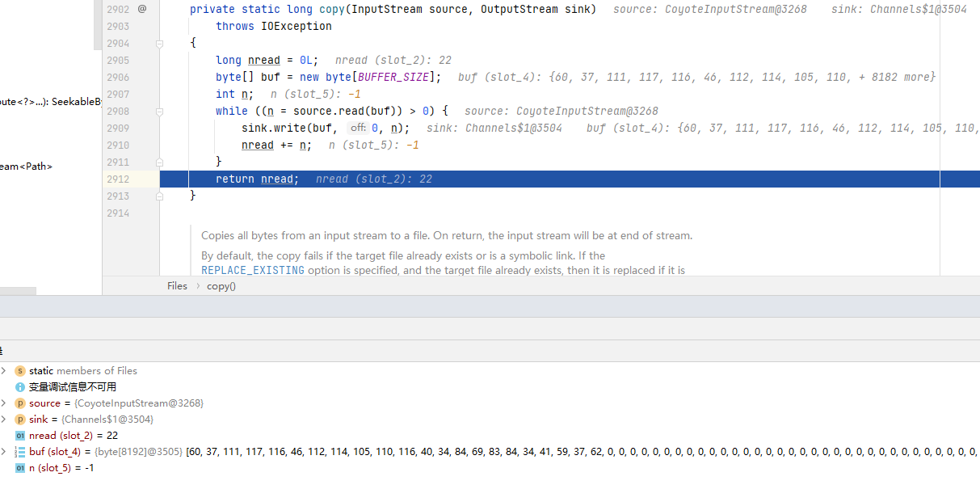Click line number 2910 in the gutter
980x485 pixels.
(x=118, y=145)
